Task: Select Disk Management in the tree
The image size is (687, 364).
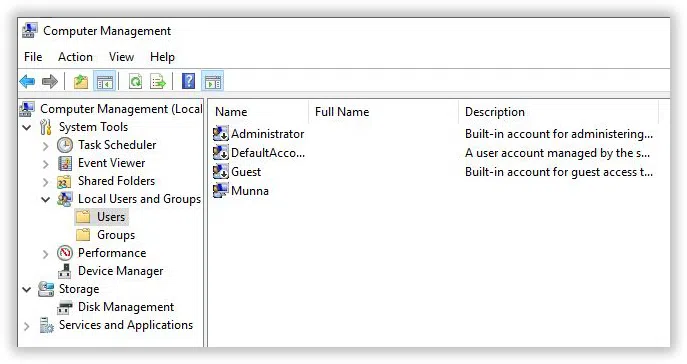Action: tap(126, 307)
